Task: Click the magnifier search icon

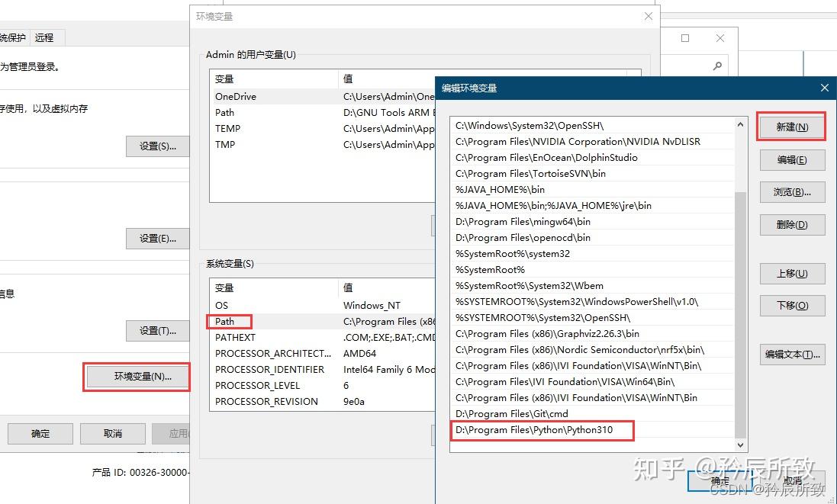Action: pyautogui.click(x=716, y=66)
